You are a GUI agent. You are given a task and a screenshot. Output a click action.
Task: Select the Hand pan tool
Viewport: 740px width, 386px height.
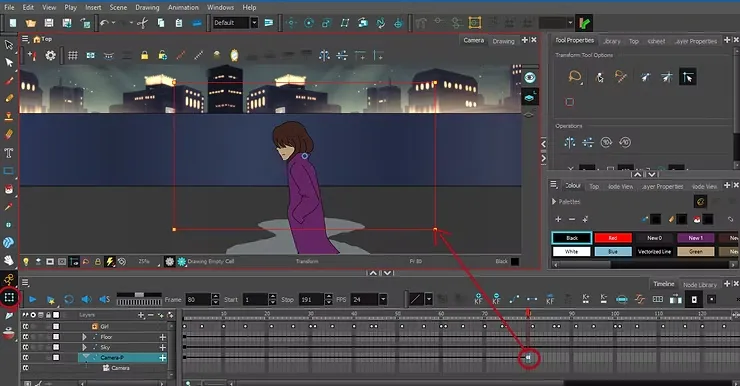[8, 260]
